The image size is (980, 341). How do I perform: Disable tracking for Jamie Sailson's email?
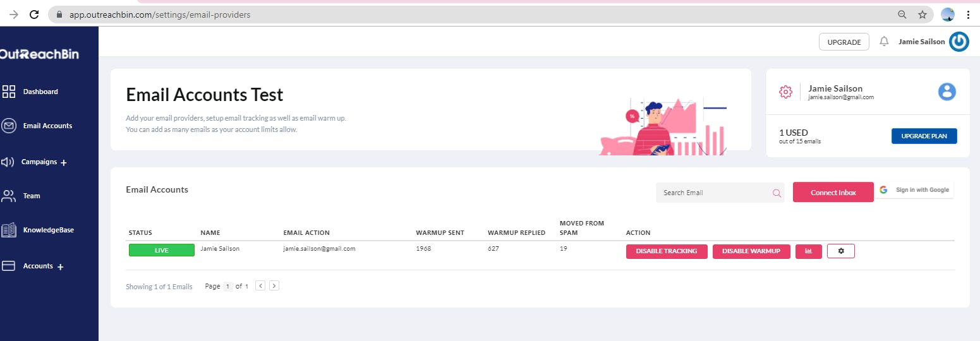click(666, 251)
